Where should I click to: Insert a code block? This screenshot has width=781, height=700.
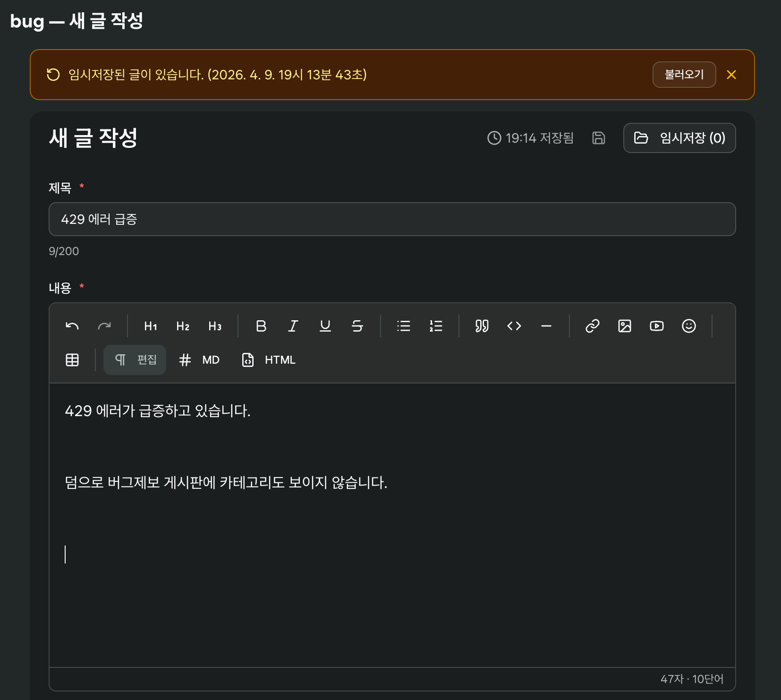click(x=514, y=326)
